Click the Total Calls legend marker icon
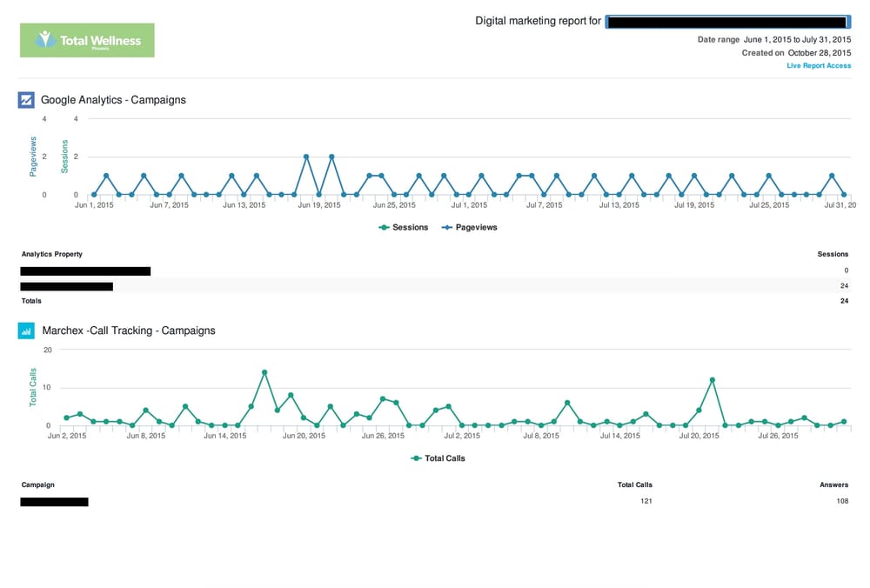Viewport: 870px width, 588px height. 416,458
